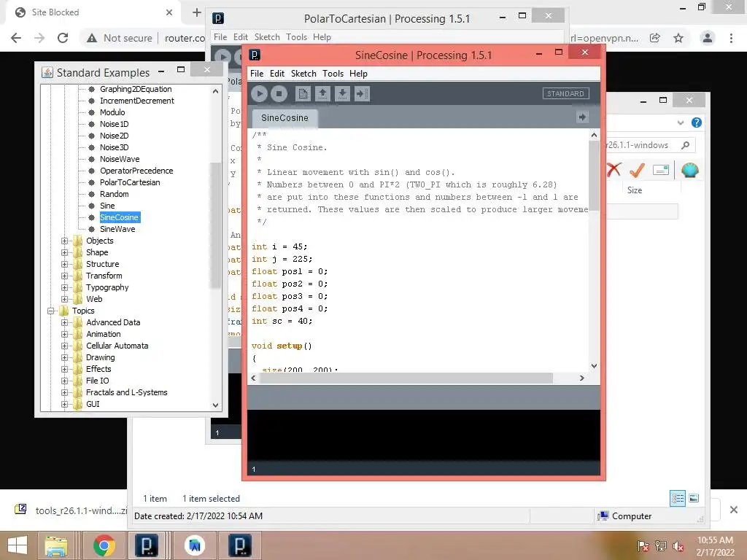Expand the Objects folder
747x560 pixels.
65,241
